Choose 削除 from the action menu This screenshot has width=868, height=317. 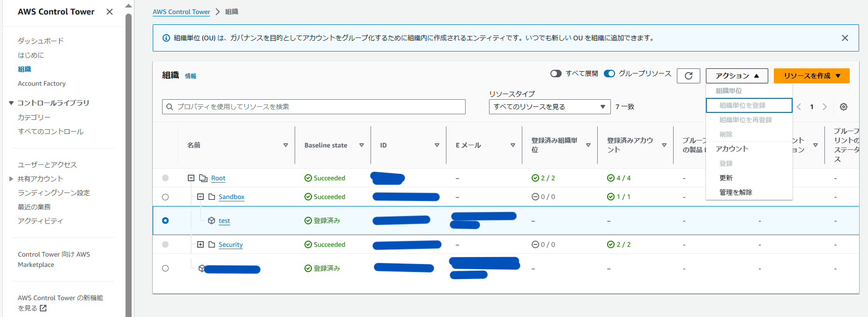(749, 134)
